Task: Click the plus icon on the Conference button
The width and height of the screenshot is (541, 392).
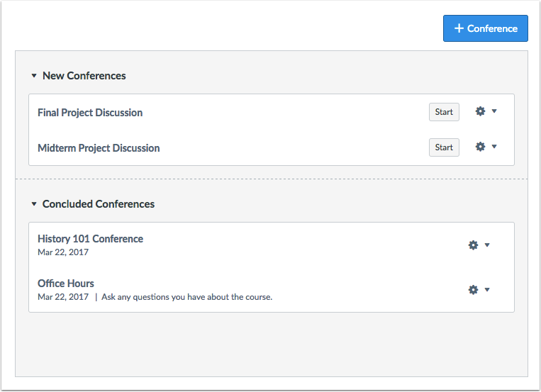Action: pyautogui.click(x=459, y=28)
